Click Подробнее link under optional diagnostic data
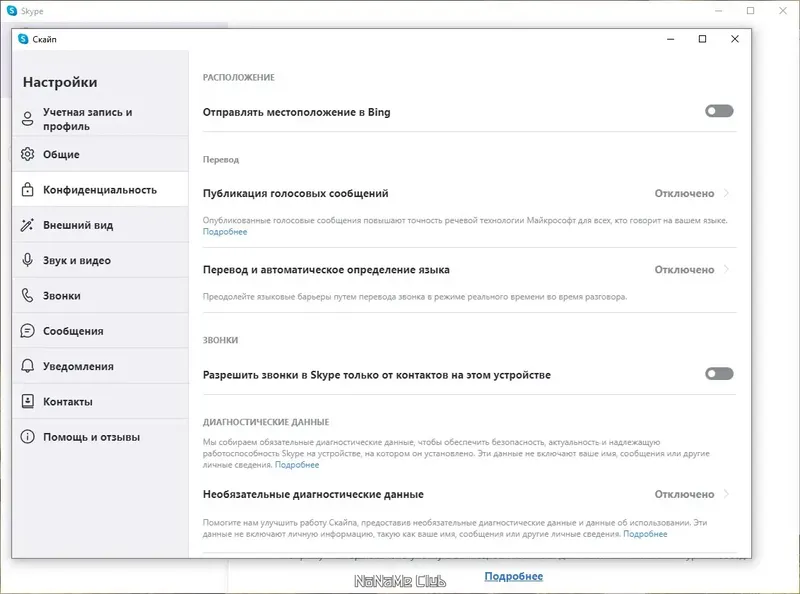 645,534
